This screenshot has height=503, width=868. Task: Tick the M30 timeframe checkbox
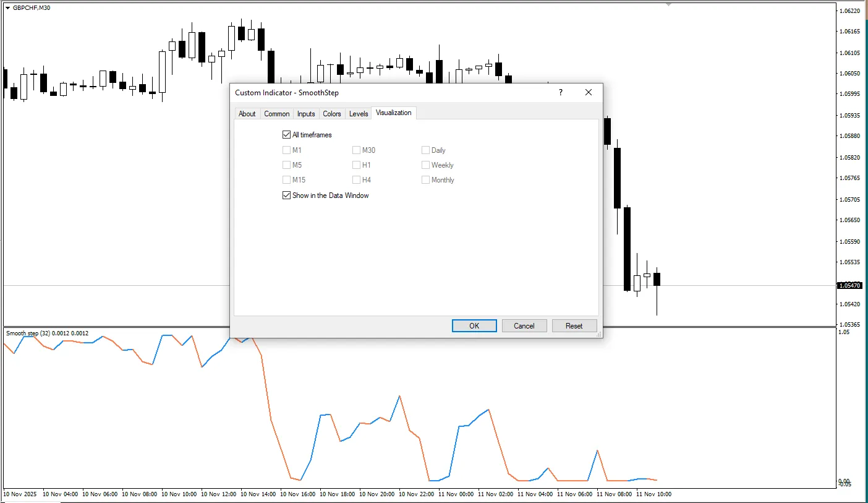[x=356, y=150]
